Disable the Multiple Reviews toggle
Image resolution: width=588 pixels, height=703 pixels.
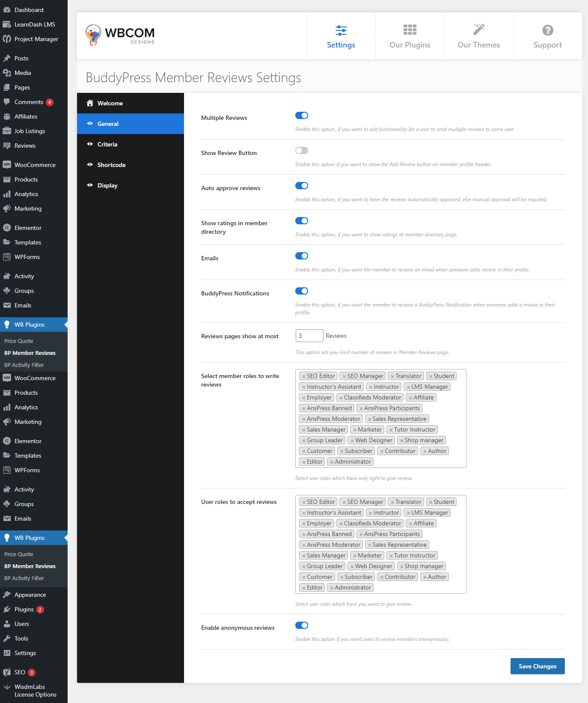301,116
